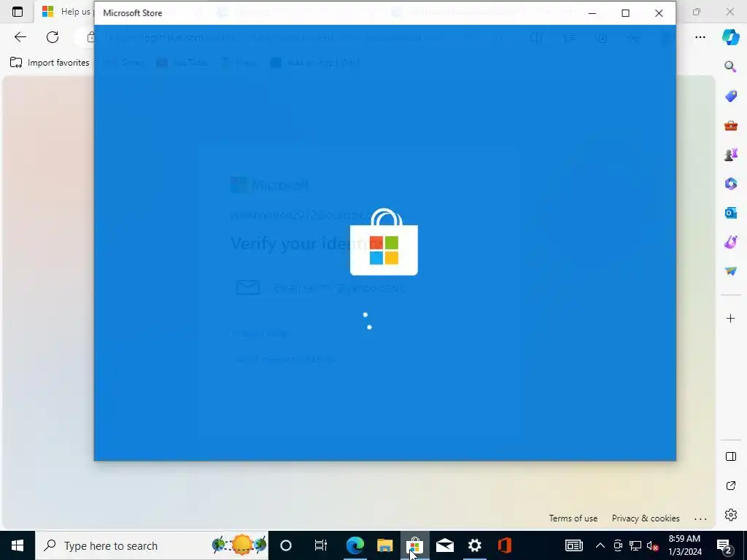The height and width of the screenshot is (560, 747).
Task: Open Privacy & cookies link
Action: pos(646,518)
